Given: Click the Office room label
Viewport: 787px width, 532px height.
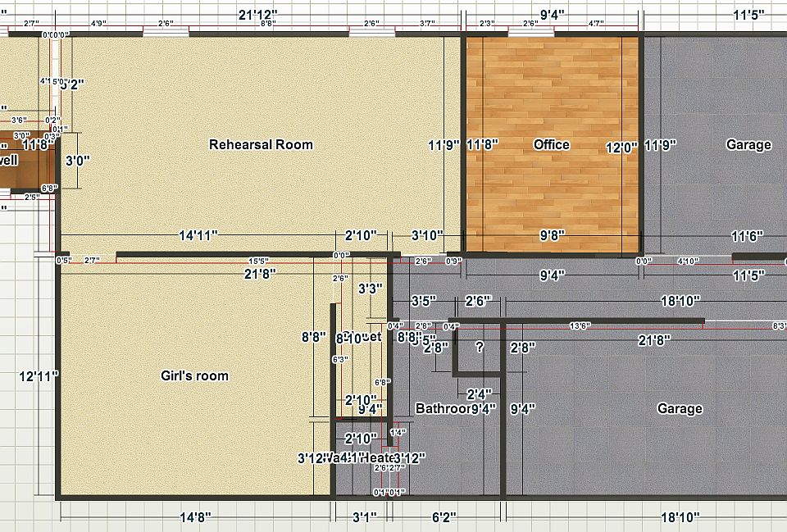Looking at the screenshot, I should coord(551,144).
